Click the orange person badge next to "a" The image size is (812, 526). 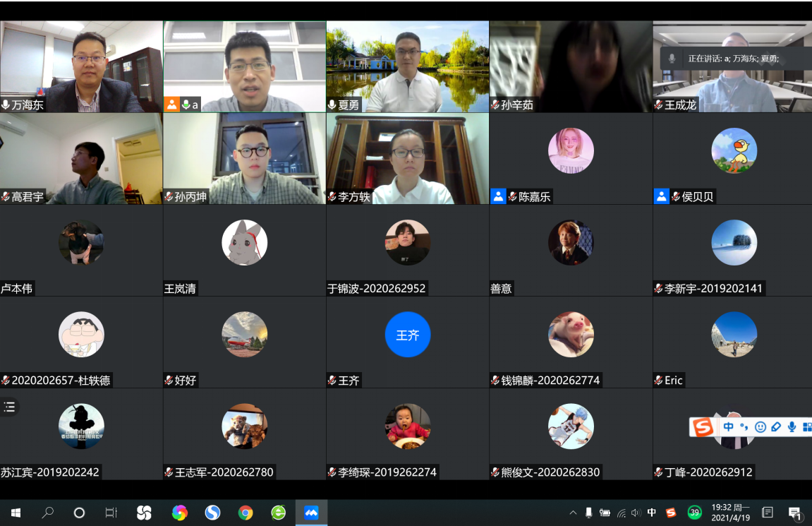point(171,104)
